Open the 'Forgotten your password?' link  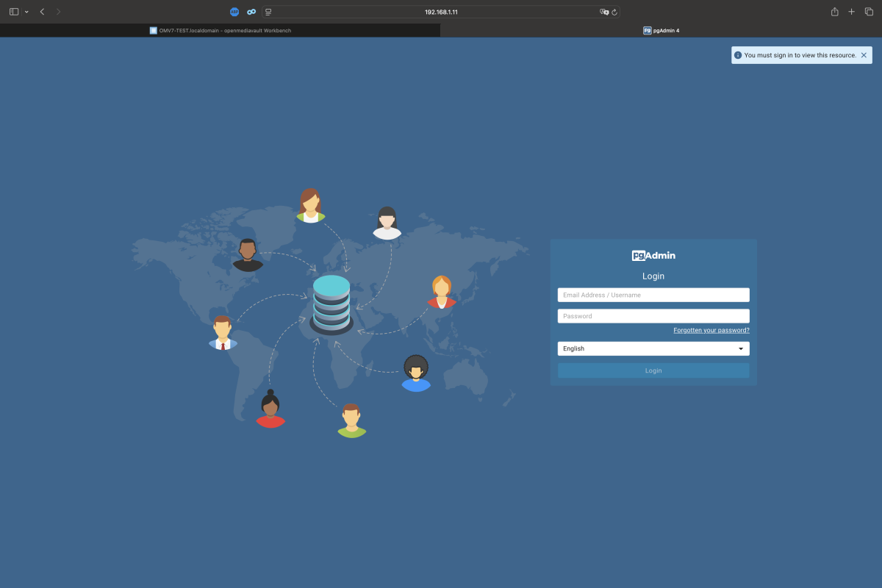(x=711, y=331)
